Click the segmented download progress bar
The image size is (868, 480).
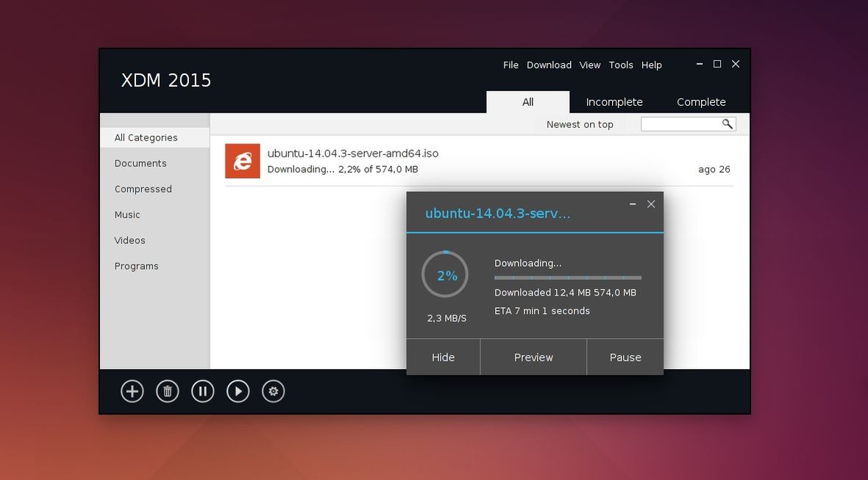click(x=568, y=278)
